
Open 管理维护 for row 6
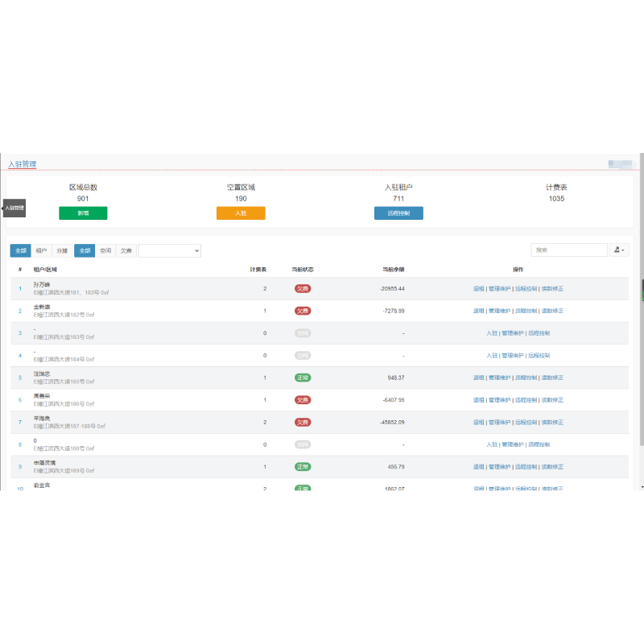(x=499, y=400)
